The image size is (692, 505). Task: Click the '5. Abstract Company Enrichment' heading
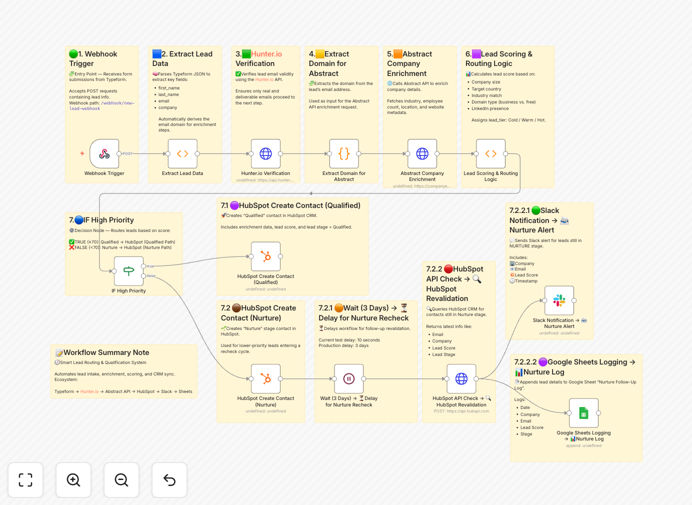coord(410,64)
